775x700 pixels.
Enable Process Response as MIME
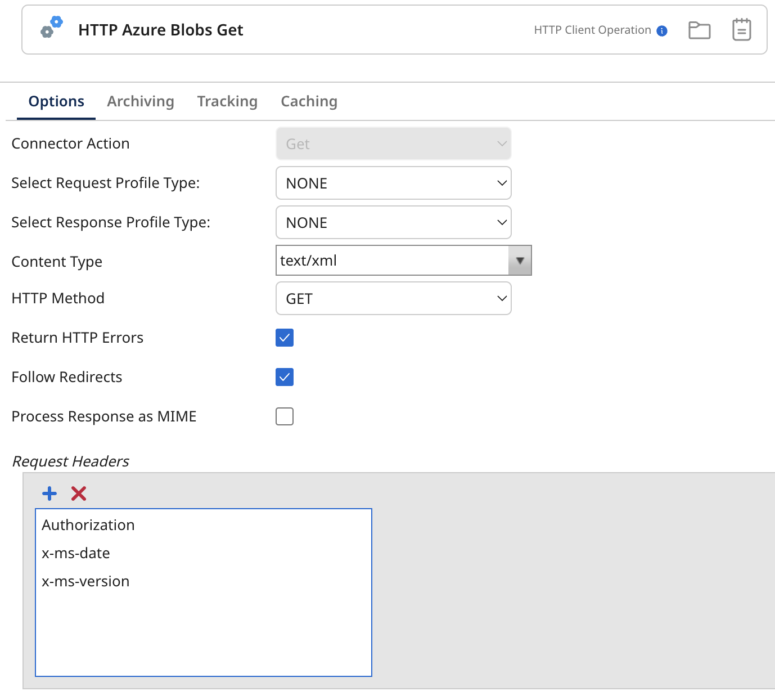[x=285, y=416]
